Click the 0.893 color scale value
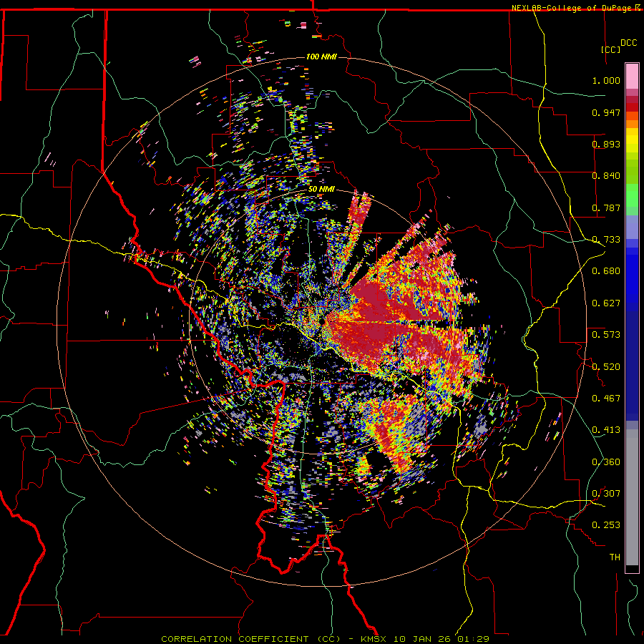 [x=606, y=144]
